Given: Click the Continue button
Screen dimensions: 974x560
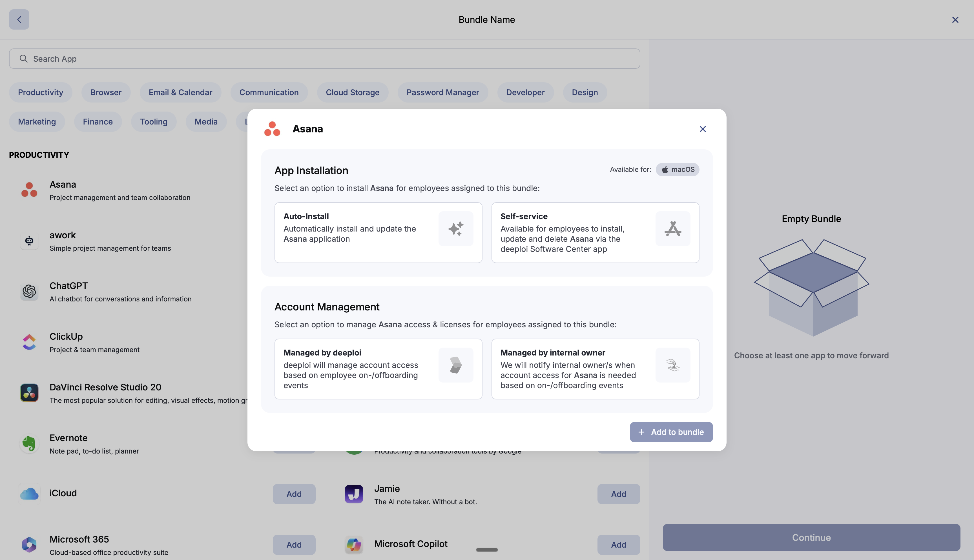Looking at the screenshot, I should pyautogui.click(x=811, y=537).
